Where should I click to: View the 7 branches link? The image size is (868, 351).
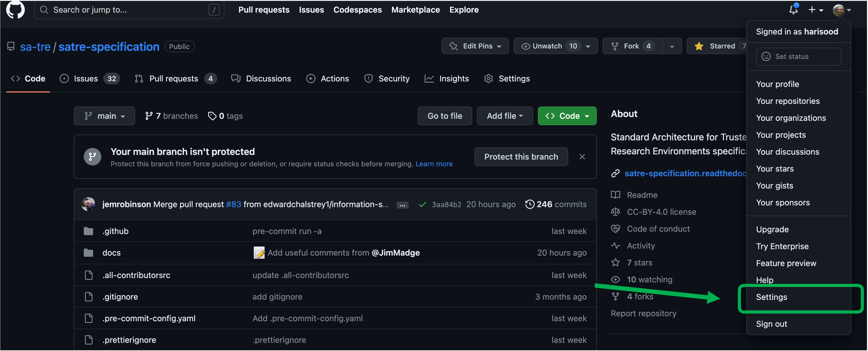tap(171, 116)
